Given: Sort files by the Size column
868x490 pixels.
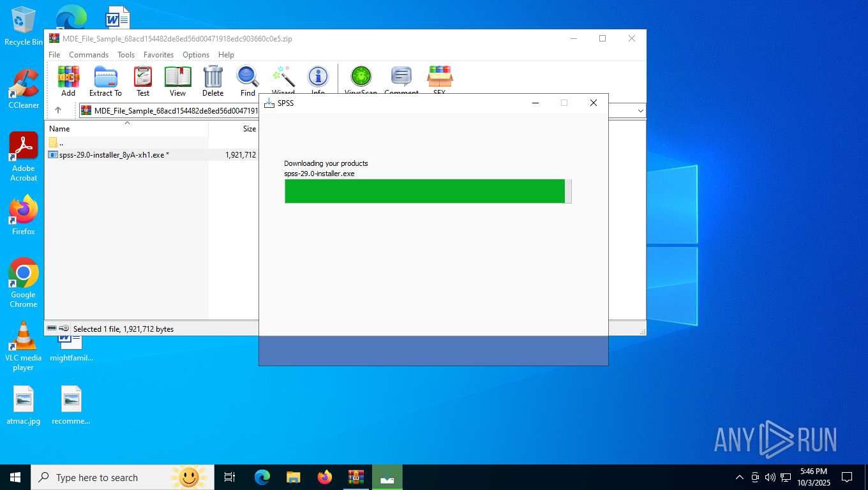Looking at the screenshot, I should pyautogui.click(x=234, y=129).
